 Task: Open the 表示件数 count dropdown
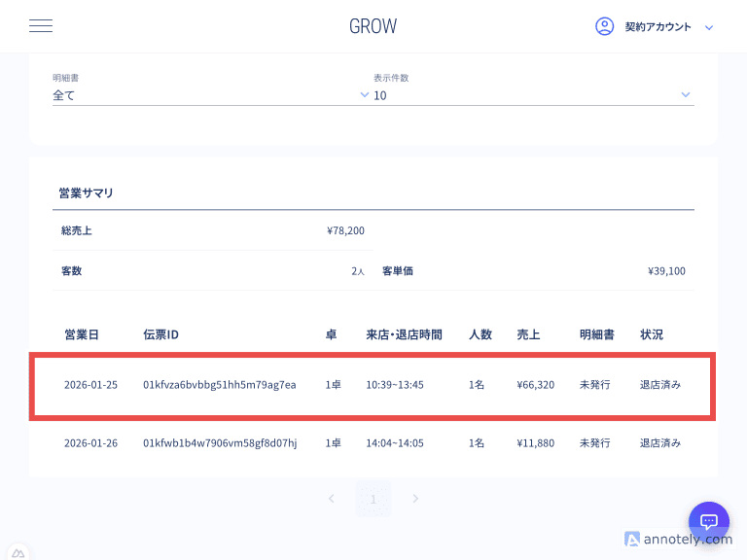point(533,95)
